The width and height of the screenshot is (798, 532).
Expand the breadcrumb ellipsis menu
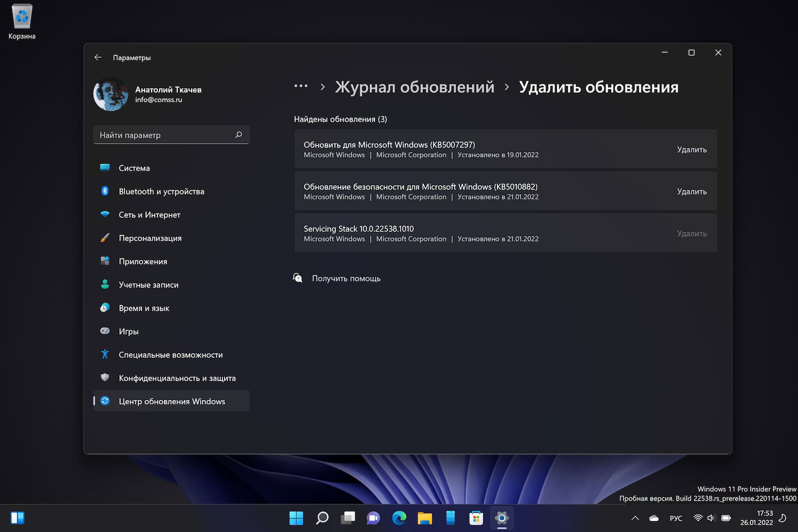point(301,86)
